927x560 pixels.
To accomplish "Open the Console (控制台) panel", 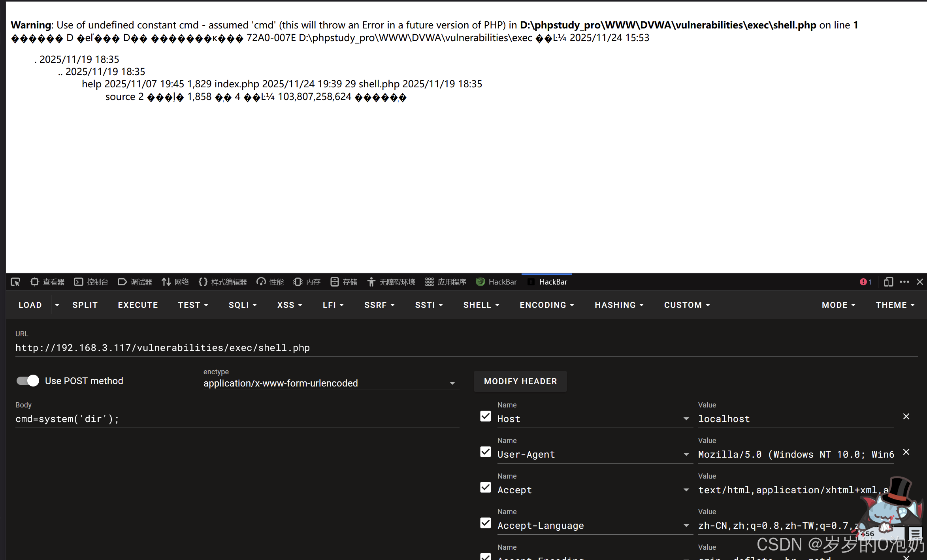I will (91, 282).
